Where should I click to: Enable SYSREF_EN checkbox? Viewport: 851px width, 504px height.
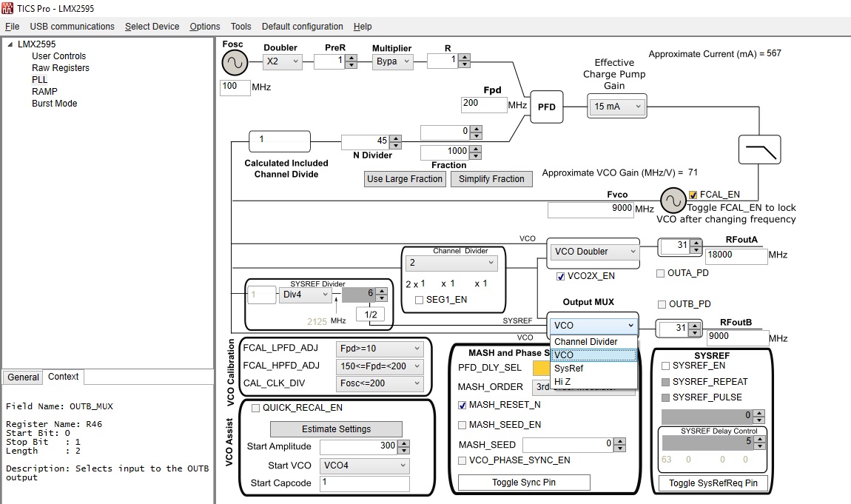(x=665, y=366)
